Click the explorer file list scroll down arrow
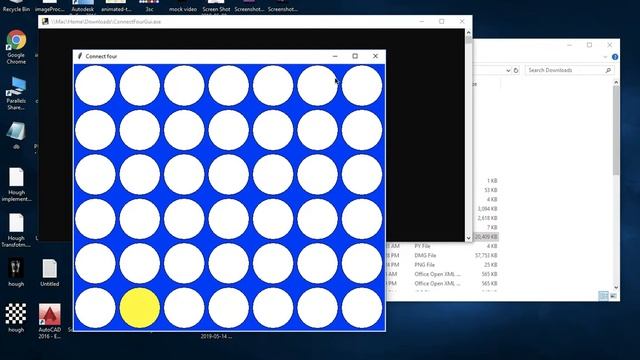Screen dimensions: 640x360 616,287
